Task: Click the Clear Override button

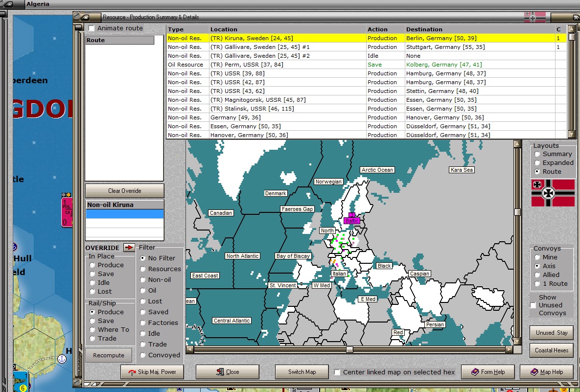Action: point(125,191)
